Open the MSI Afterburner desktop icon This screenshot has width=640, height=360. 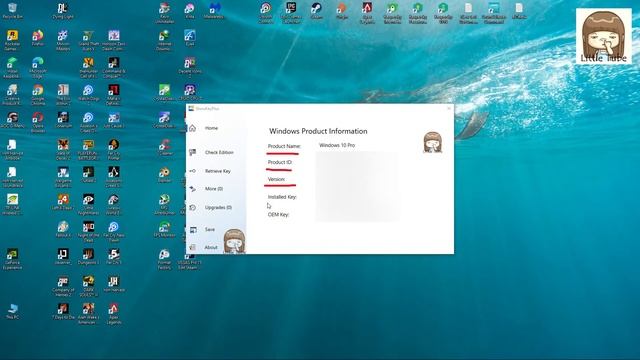[164, 204]
